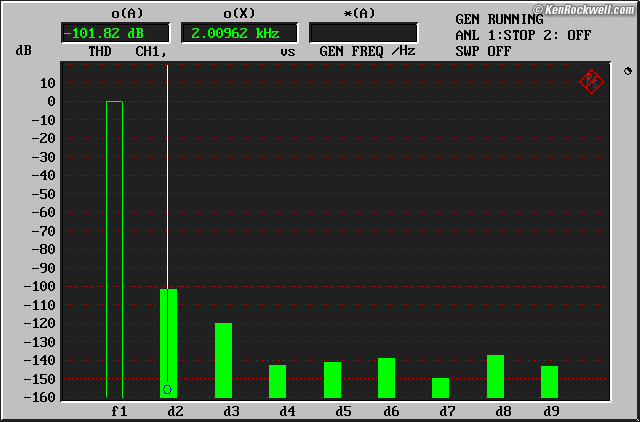Click the red Rohde & Schwarz diamond logo
640x422 pixels.
click(x=591, y=82)
